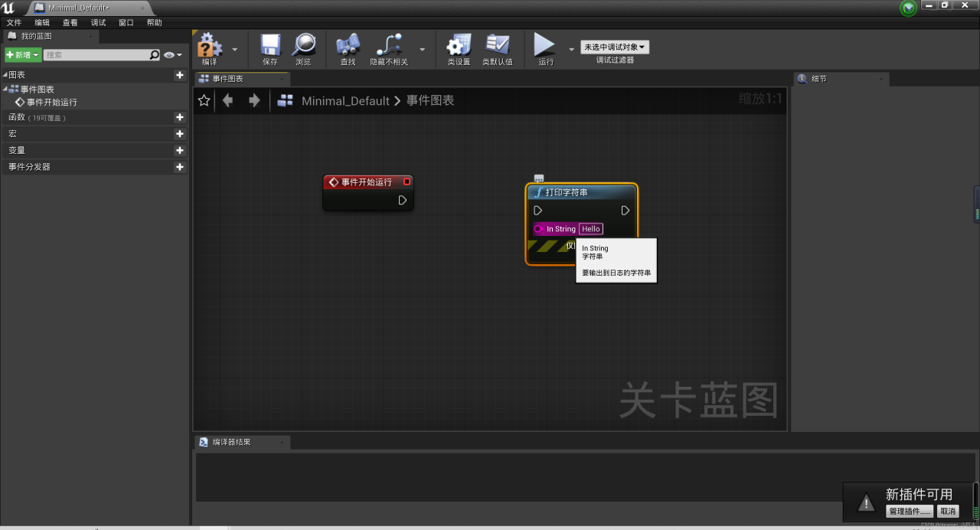Open the Compile options dropdown arrow
This screenshot has width=980, height=530.
coord(234,49)
